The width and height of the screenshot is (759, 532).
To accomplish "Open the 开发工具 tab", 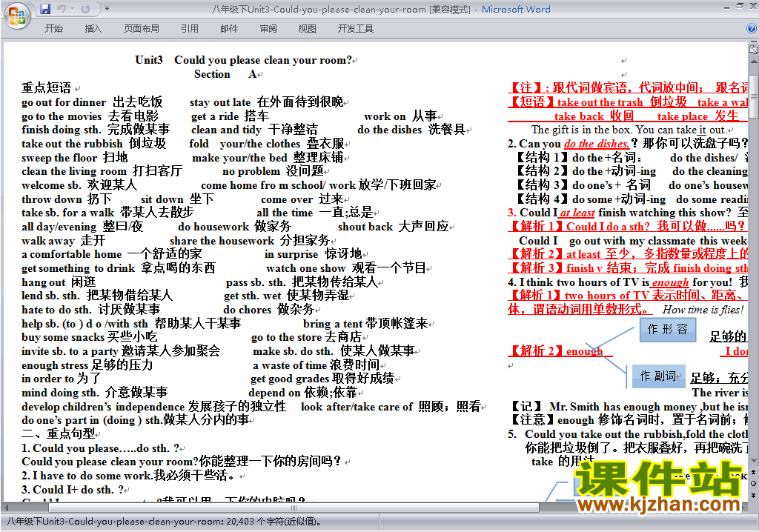I will coord(355,29).
